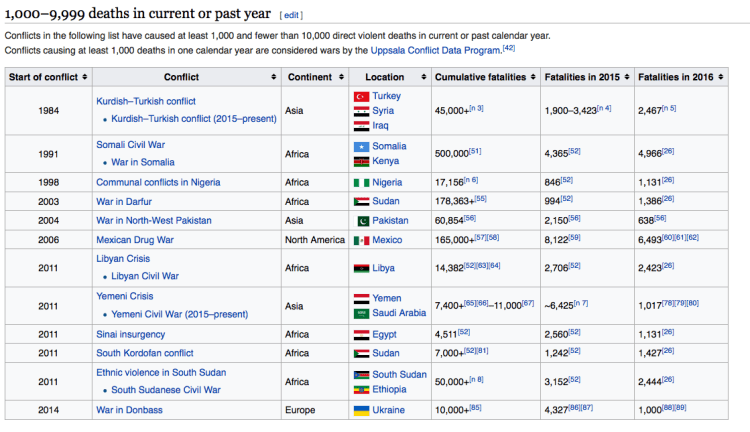Click the Libya flag icon

coord(363,269)
